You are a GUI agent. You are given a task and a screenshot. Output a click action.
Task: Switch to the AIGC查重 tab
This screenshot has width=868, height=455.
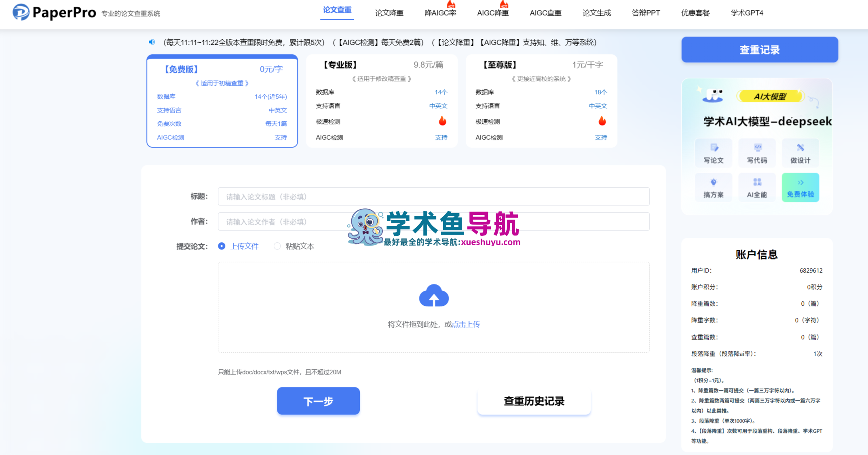(x=545, y=13)
